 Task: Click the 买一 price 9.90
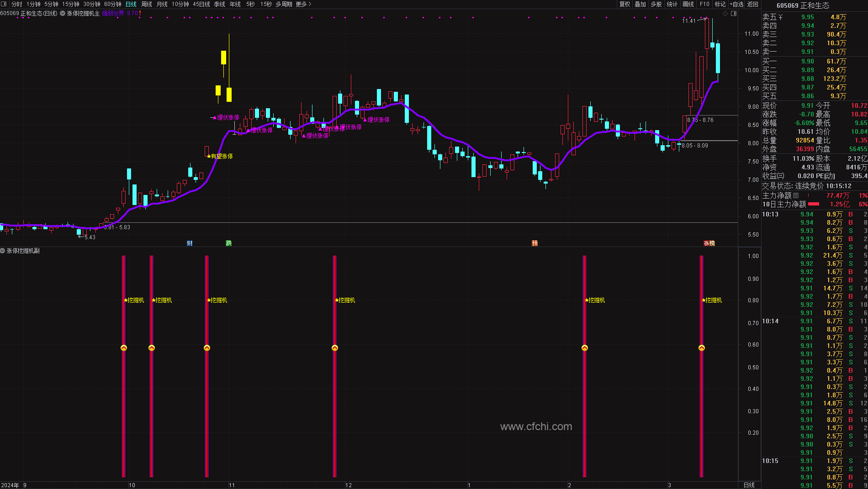807,61
